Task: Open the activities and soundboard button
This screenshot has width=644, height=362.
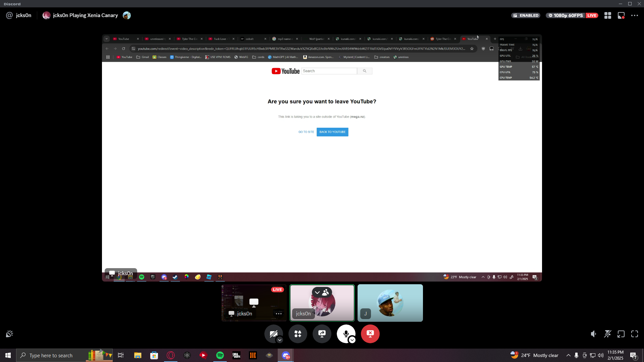Action: pyautogui.click(x=298, y=334)
